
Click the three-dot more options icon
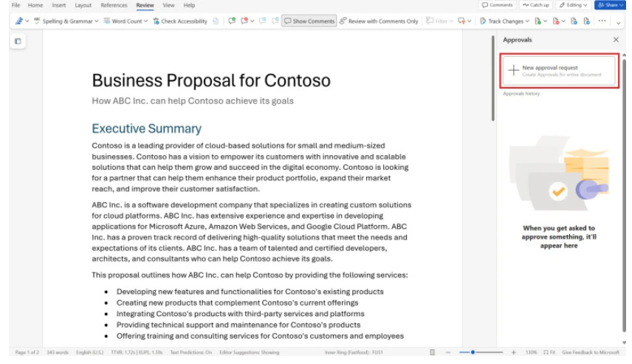602,21
